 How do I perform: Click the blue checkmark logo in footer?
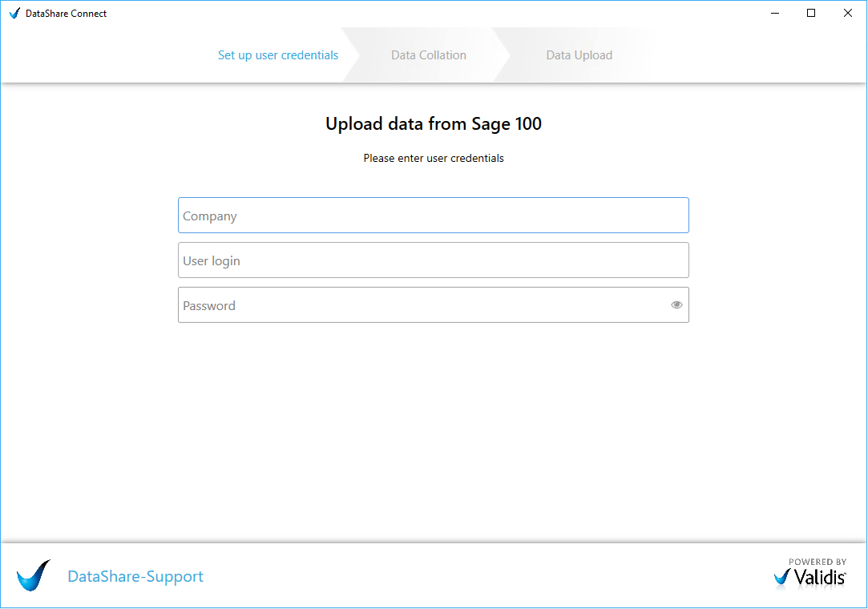(33, 575)
